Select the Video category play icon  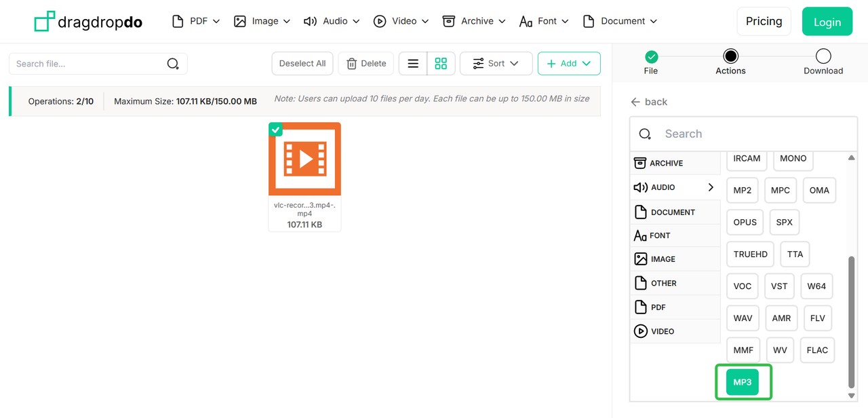pos(640,331)
